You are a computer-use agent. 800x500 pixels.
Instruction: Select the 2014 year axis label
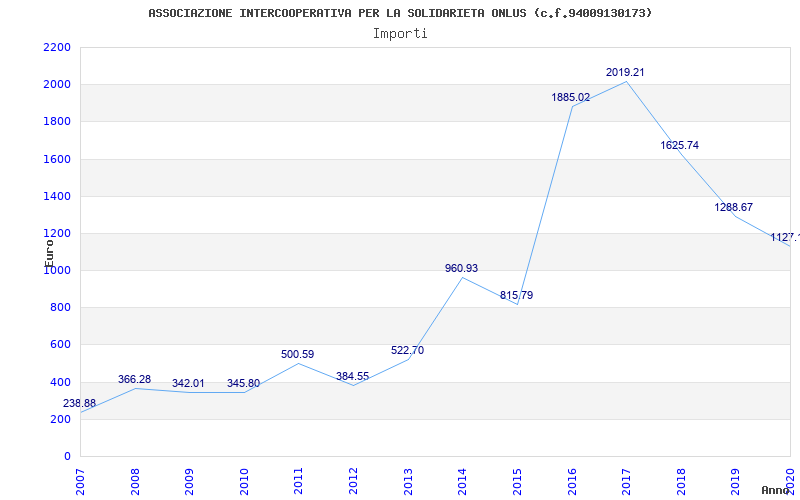click(463, 481)
